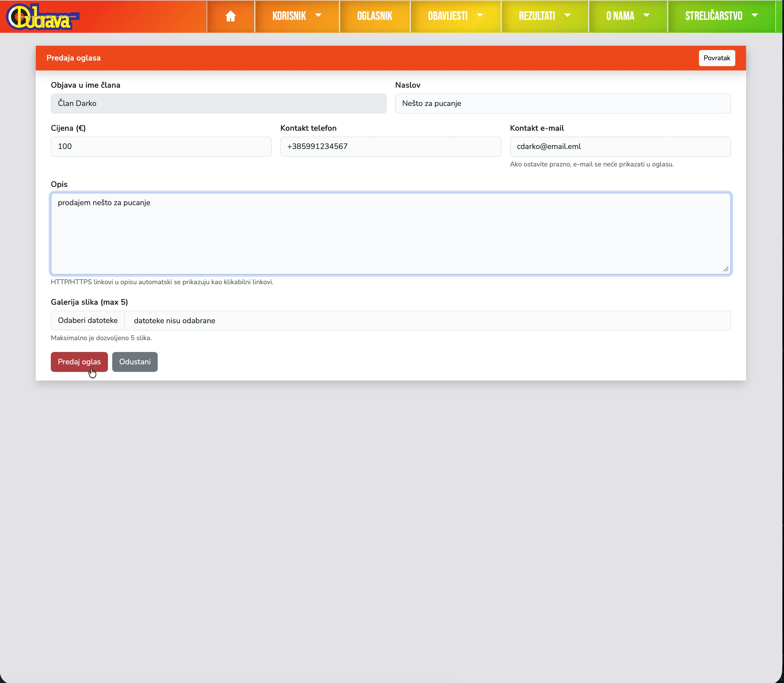784x683 pixels.
Task: Click inside the Opis textarea
Action: pos(390,233)
